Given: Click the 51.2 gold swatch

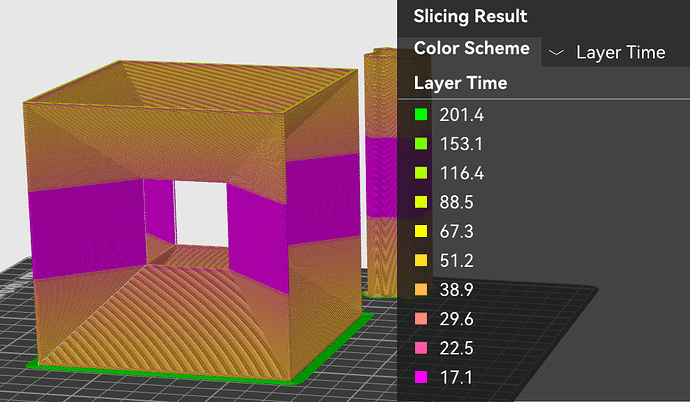Looking at the screenshot, I should coord(421,260).
